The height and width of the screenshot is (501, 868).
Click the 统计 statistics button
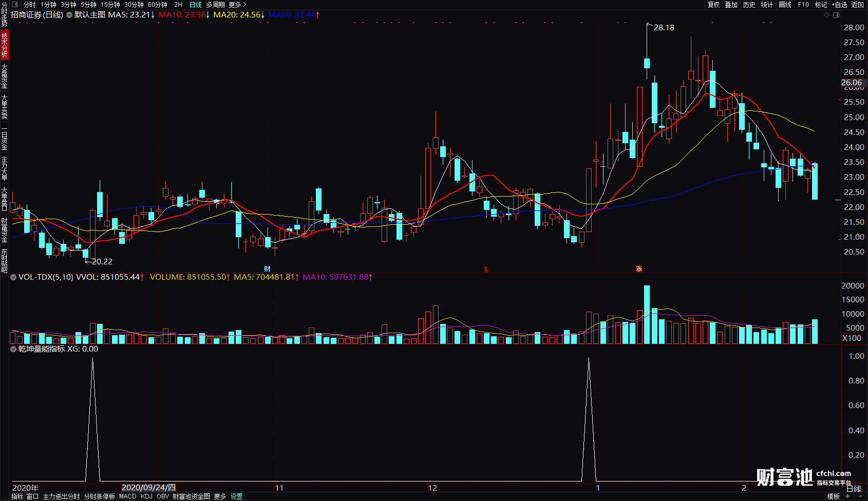coord(767,5)
